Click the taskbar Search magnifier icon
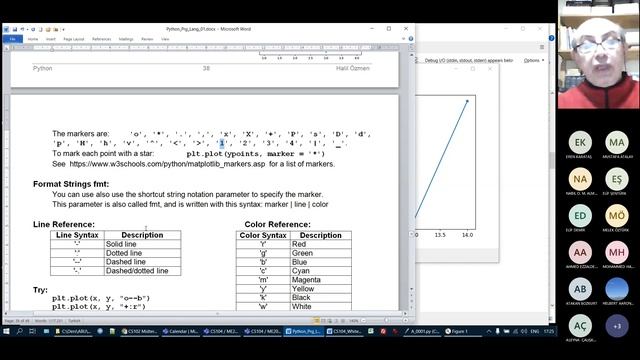The height and width of the screenshot is (360, 640). tap(19, 331)
